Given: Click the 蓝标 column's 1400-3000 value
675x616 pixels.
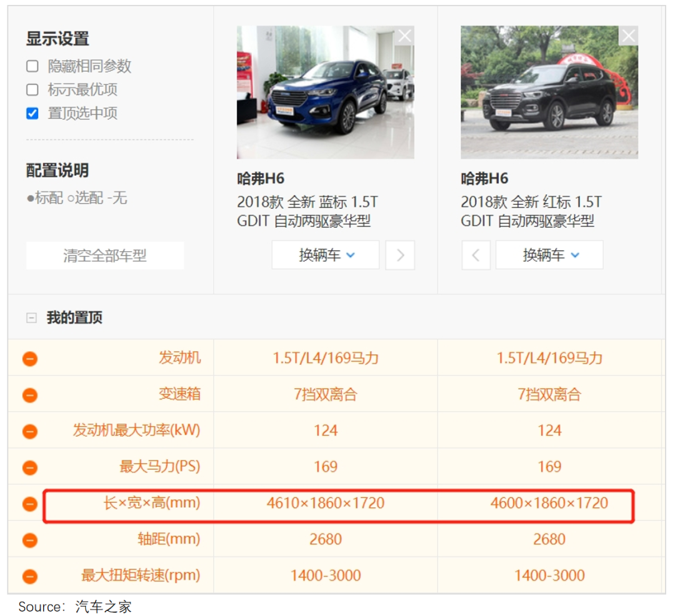Looking at the screenshot, I should tap(326, 575).
